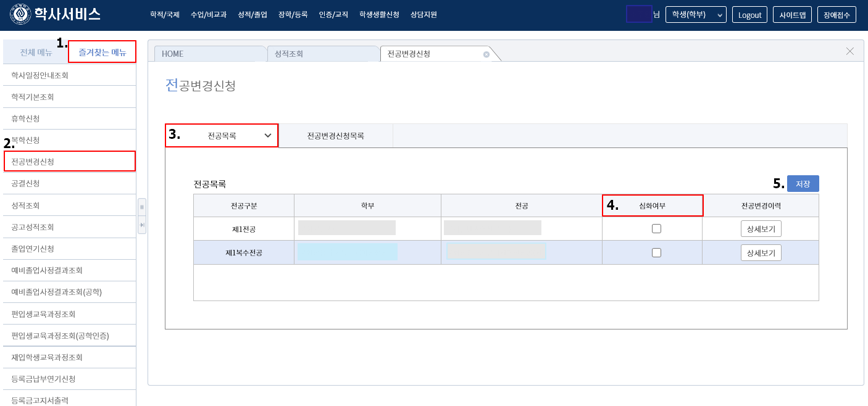Screen dimensions: 868x406
Task: Expand the 전공목록 tab chevron
Action: pos(268,136)
